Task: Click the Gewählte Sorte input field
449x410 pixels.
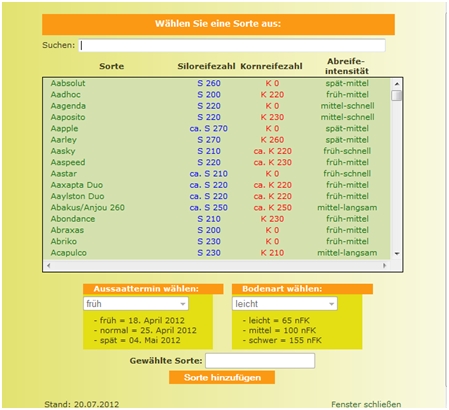Action: (x=260, y=361)
